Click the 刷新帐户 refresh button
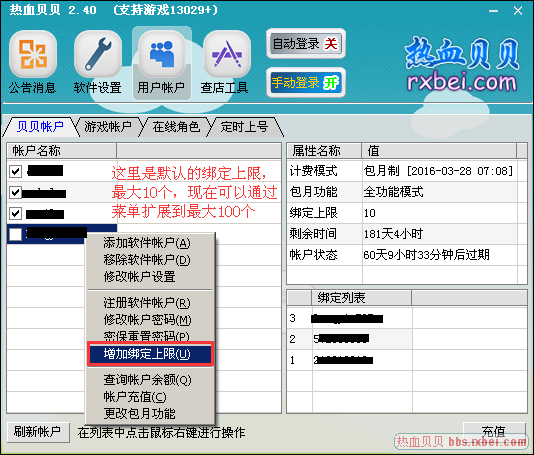Image resolution: width=534 pixels, height=455 pixels. (x=38, y=432)
